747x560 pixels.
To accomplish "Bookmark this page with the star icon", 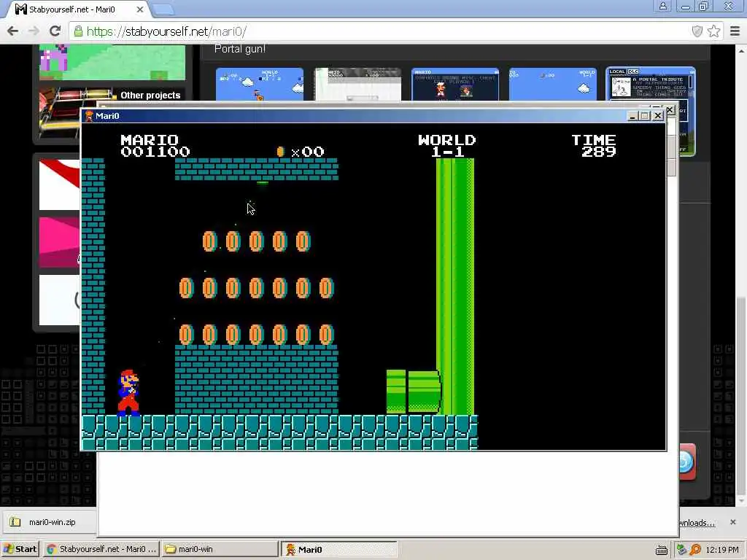I will click(713, 31).
